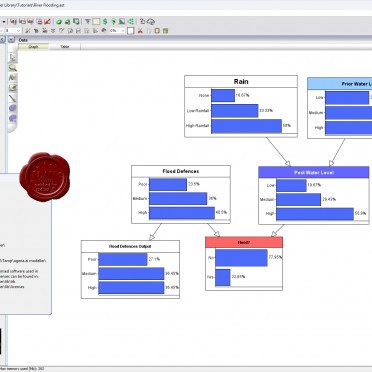Click the blank square box beside the funnel
This screenshot has height=372, width=372.
pos(96,22)
